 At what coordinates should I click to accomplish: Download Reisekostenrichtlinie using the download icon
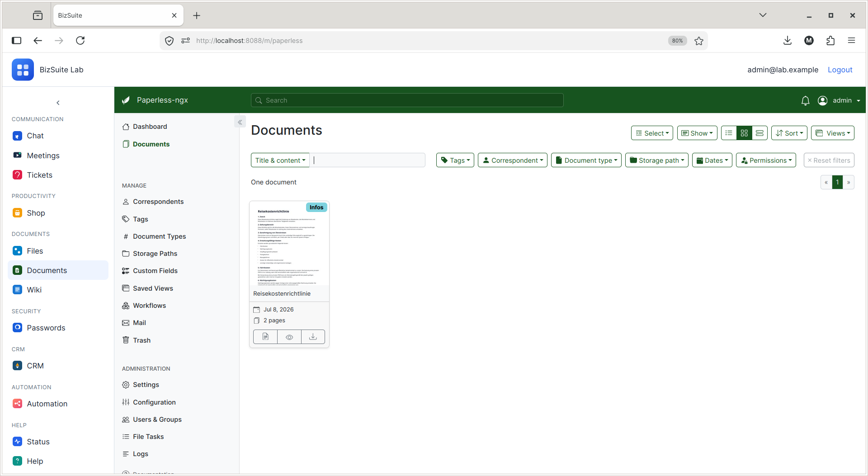[x=313, y=337]
